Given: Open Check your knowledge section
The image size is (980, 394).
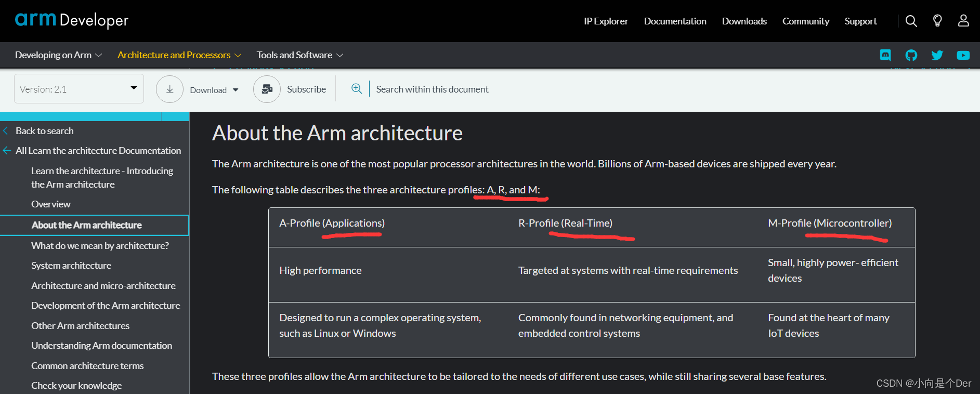Looking at the screenshot, I should tap(76, 386).
